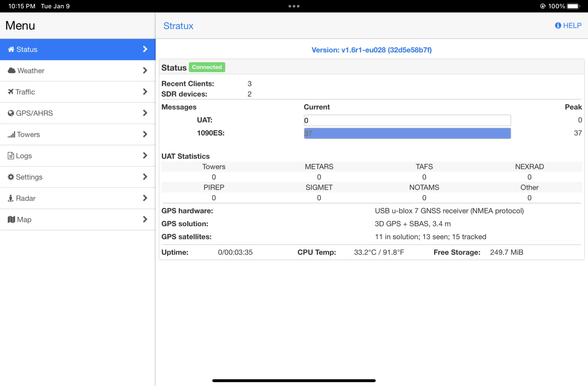The image size is (588, 386).
Task: Click the UAT current messages bar
Action: (407, 120)
